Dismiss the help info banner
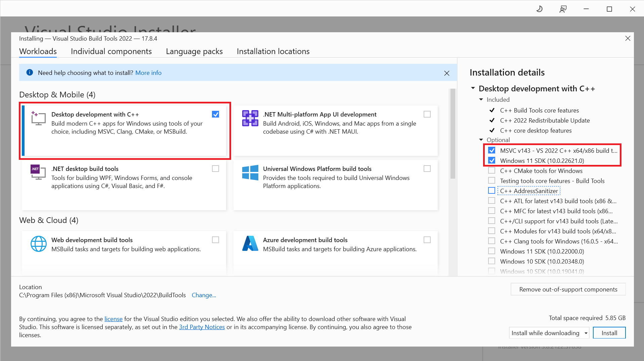 coord(447,73)
